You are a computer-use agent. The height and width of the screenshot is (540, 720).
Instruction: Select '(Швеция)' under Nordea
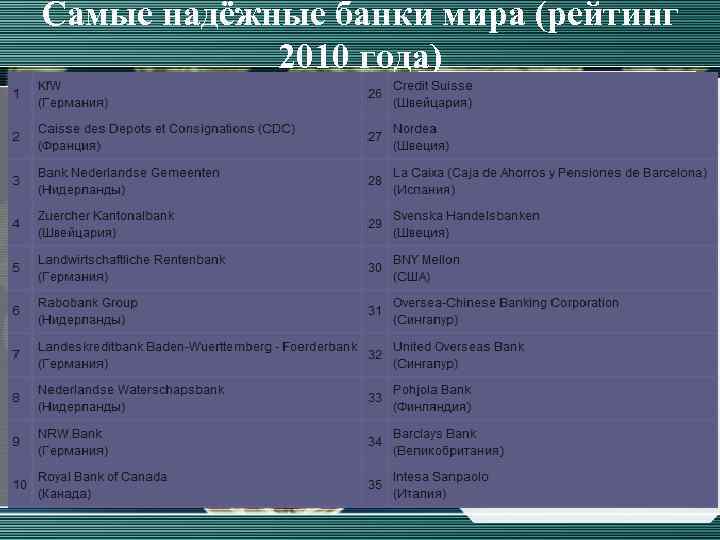pos(421,146)
